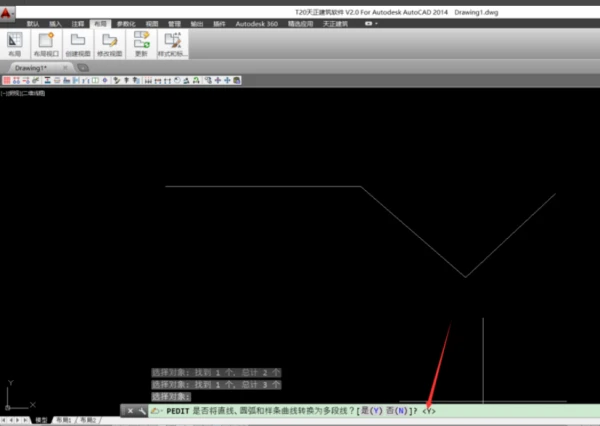Open the command line customize wrench
600x426 pixels.
(142, 411)
